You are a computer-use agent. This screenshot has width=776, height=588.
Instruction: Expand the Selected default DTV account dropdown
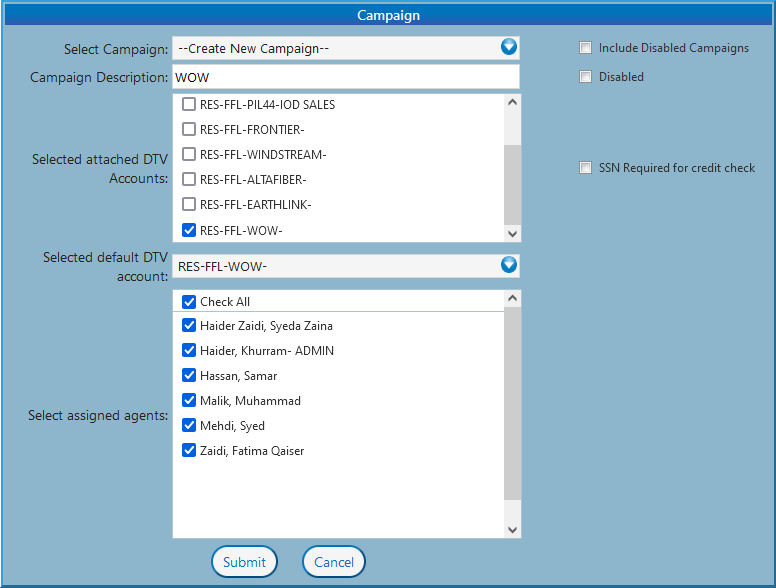(x=508, y=265)
